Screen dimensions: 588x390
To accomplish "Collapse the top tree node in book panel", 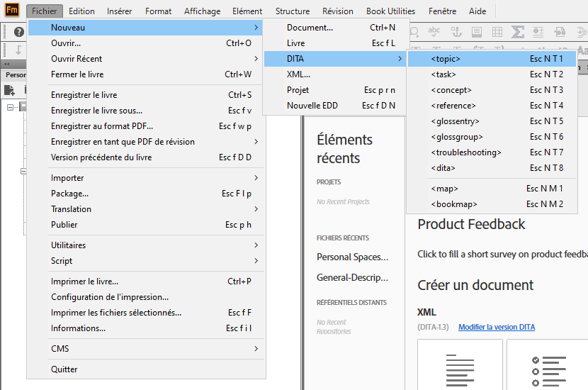I will pos(11,107).
